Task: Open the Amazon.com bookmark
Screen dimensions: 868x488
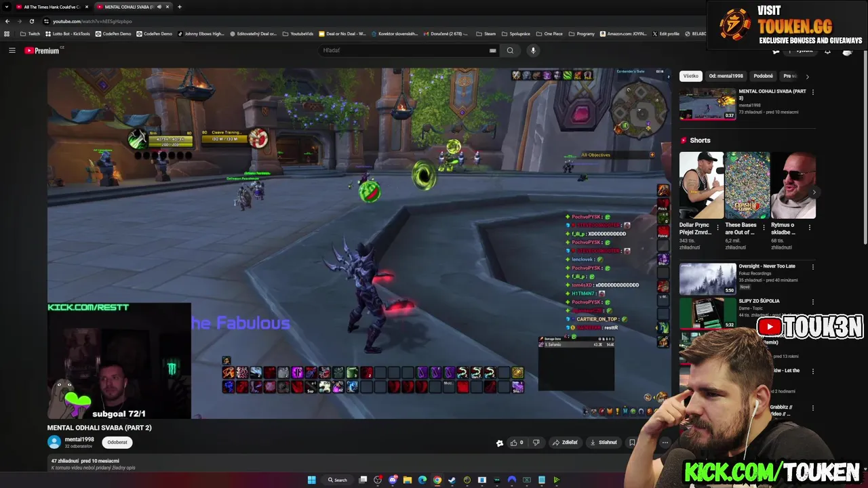Action: click(x=623, y=33)
